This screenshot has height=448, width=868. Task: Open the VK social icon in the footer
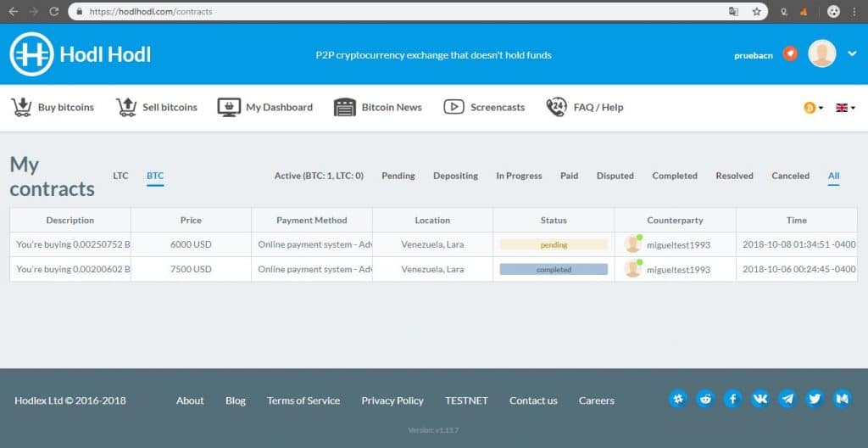[x=760, y=399]
